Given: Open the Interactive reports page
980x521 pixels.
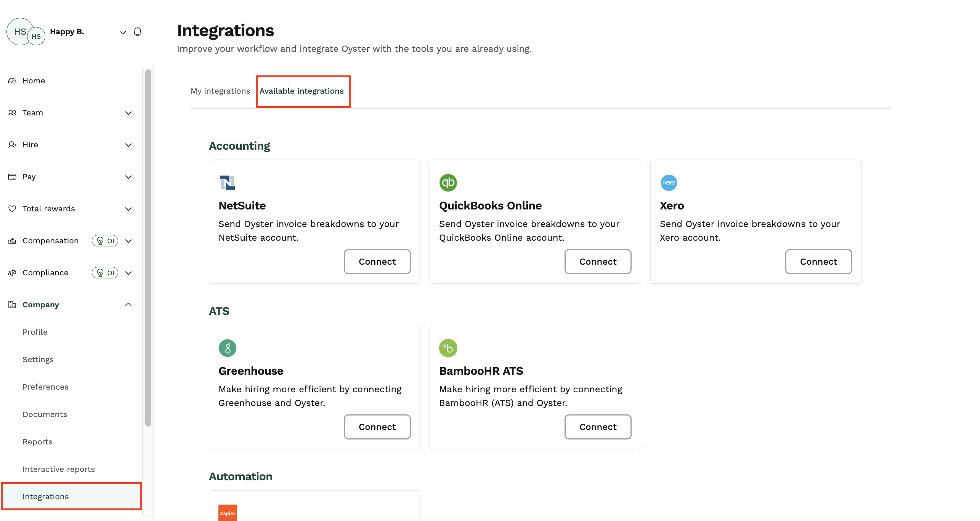Looking at the screenshot, I should [x=58, y=469].
